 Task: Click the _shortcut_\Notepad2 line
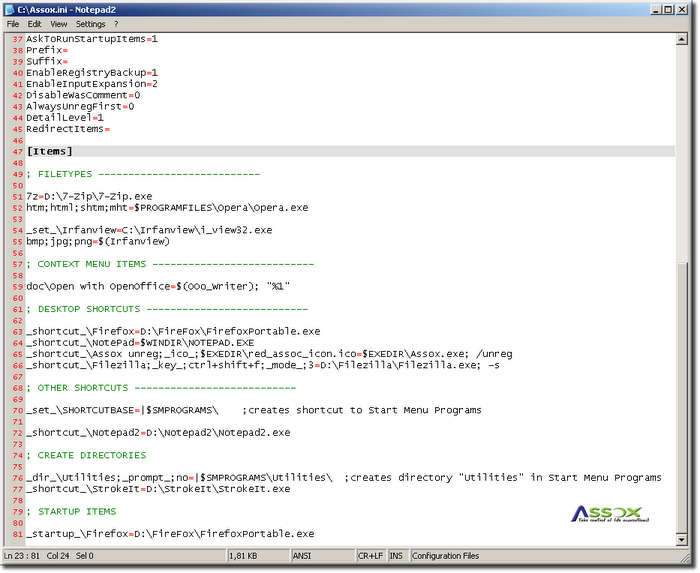point(158,433)
